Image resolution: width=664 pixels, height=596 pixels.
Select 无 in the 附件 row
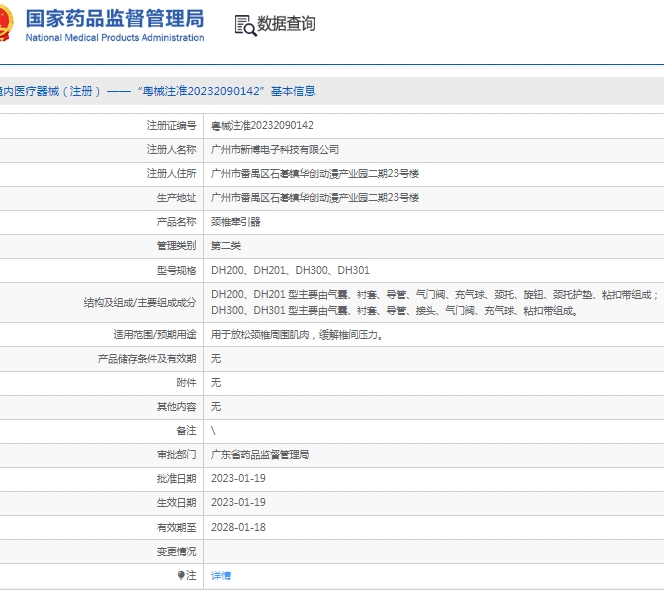(216, 383)
